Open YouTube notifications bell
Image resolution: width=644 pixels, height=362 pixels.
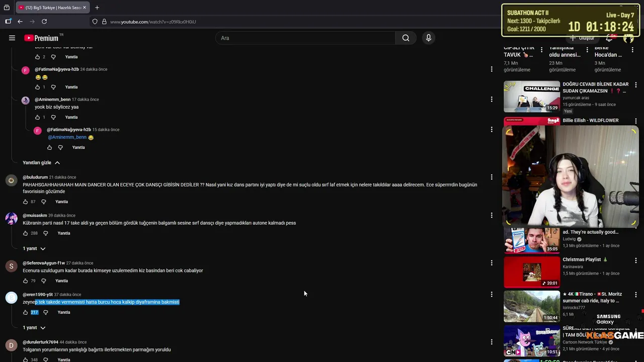click(609, 38)
